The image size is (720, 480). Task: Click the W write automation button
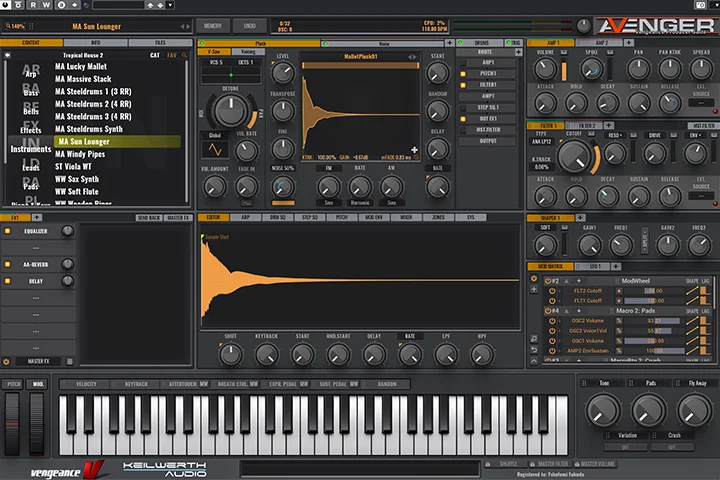pyautogui.click(x=46, y=5)
